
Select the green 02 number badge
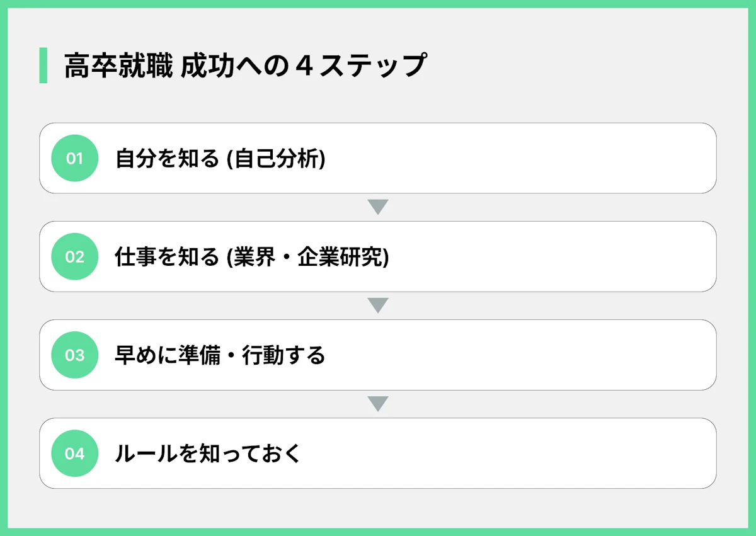(x=74, y=256)
